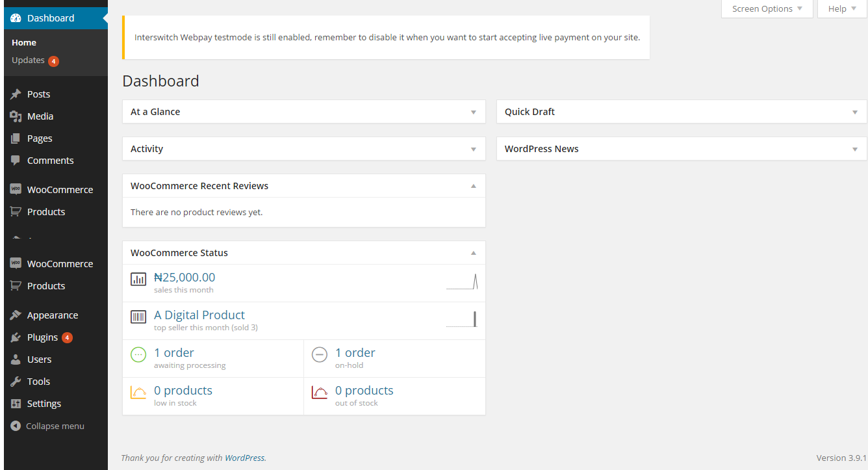Open the A Digital Product top seller link

(x=199, y=315)
